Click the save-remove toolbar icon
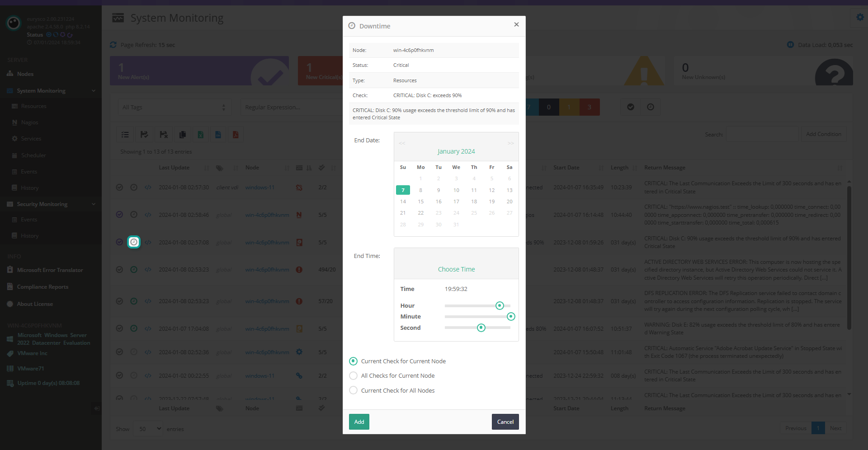 coord(164,135)
